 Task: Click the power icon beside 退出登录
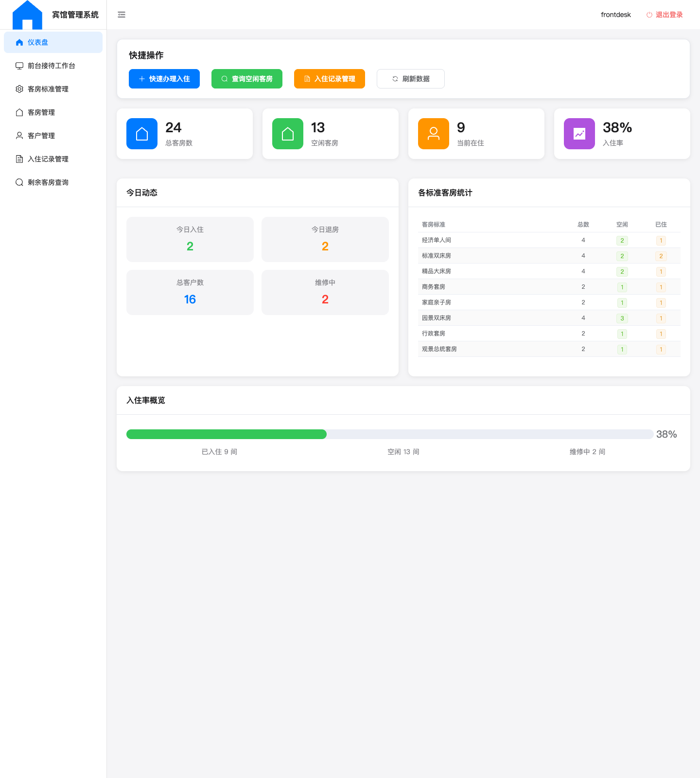coord(649,15)
